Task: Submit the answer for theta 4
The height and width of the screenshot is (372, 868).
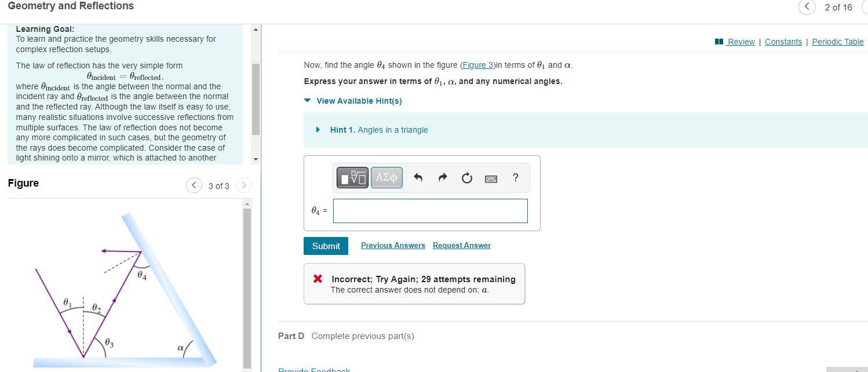Action: (x=325, y=246)
